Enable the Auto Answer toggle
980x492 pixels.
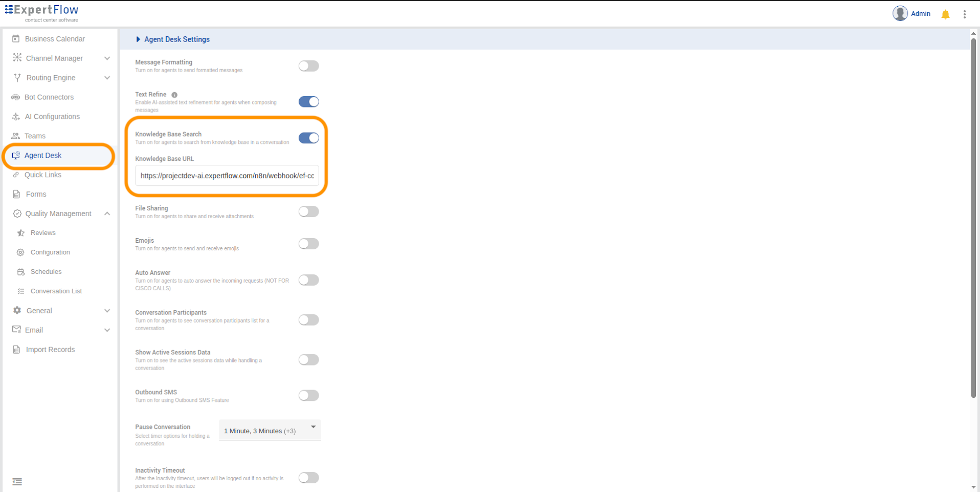pyautogui.click(x=309, y=280)
